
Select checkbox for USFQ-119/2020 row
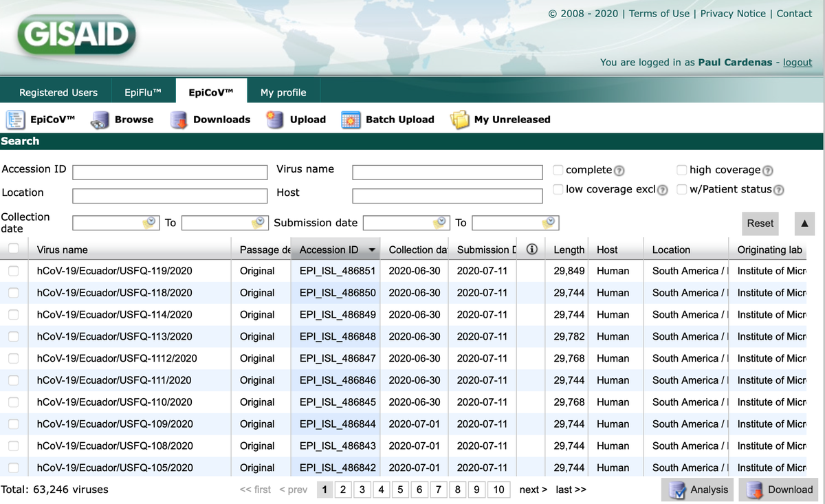(13, 271)
